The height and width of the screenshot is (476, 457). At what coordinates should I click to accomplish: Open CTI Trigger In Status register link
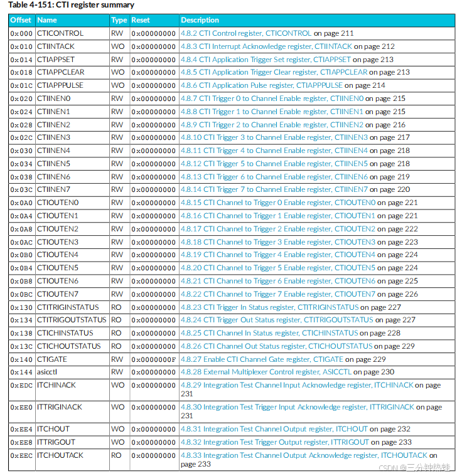[x=269, y=307]
